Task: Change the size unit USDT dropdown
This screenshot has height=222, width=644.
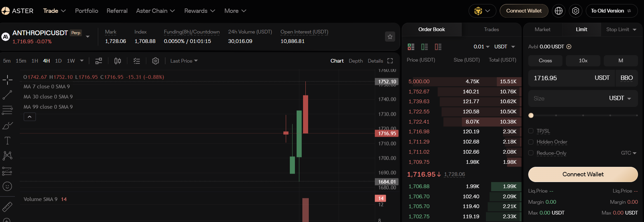Action: [620, 98]
